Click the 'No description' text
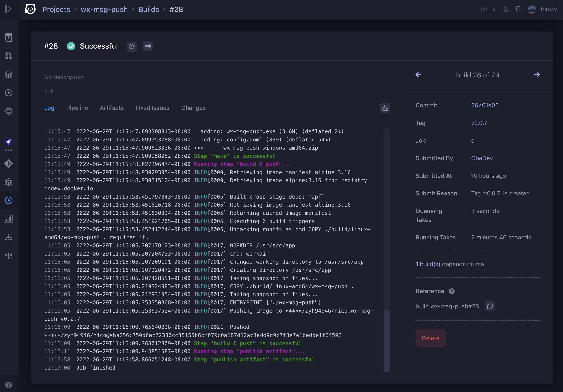This screenshot has width=563, height=392. (64, 77)
